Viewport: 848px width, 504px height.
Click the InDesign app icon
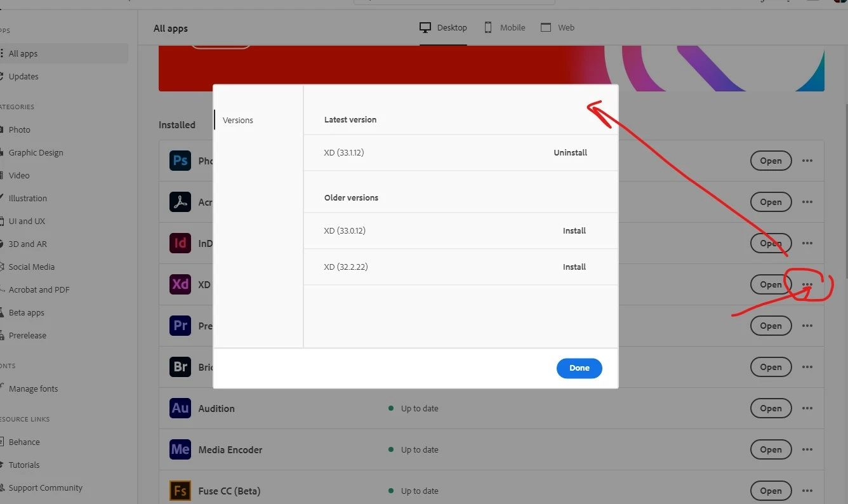pos(180,243)
